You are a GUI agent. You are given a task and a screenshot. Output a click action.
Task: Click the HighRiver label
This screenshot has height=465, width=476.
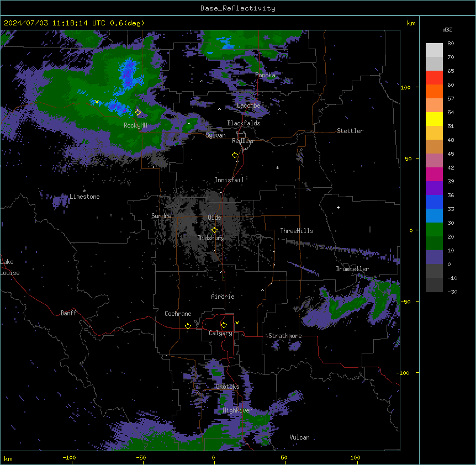click(237, 410)
